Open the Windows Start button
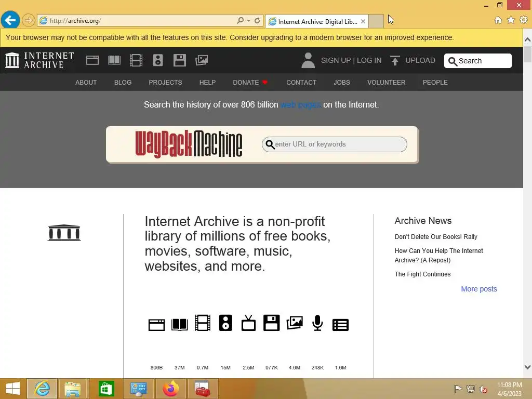532x399 pixels. (13, 389)
